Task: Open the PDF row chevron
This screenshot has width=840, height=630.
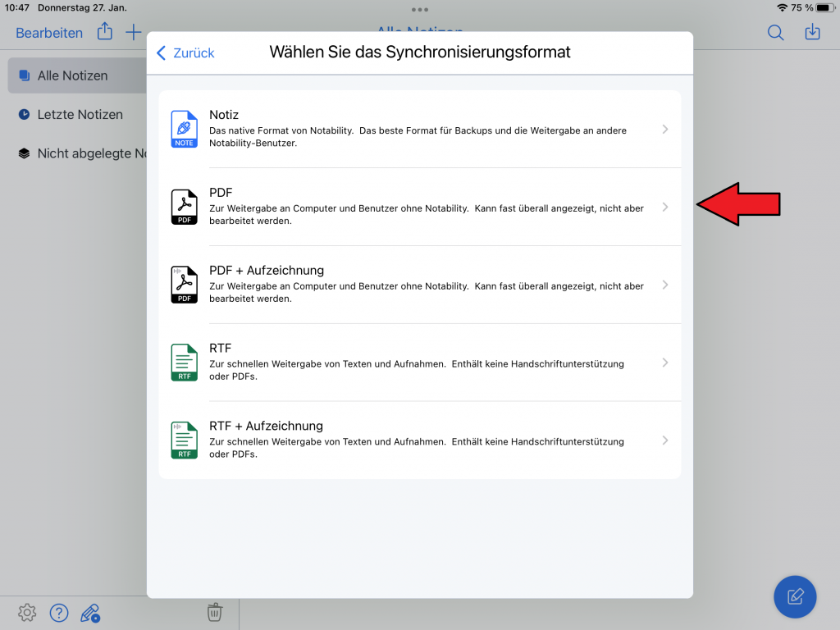Action: 665,207
